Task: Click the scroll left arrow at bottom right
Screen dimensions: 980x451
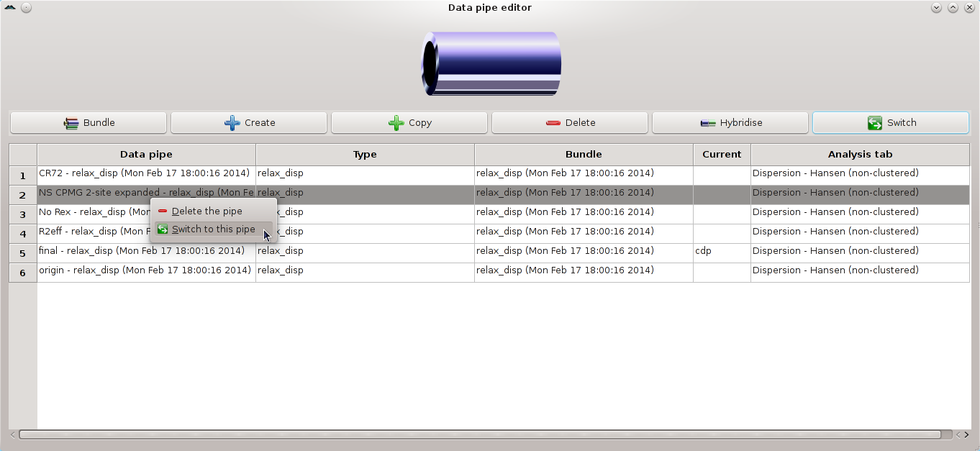Action: [x=958, y=434]
